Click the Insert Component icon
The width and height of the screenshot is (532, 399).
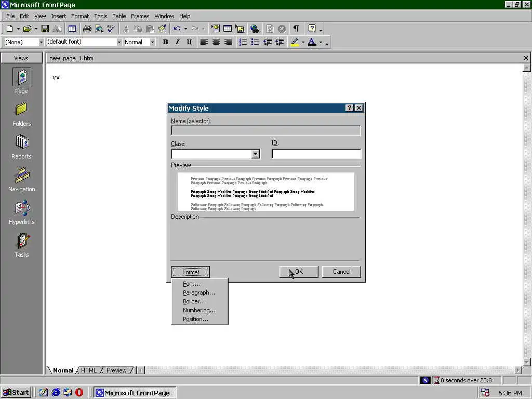(216, 29)
